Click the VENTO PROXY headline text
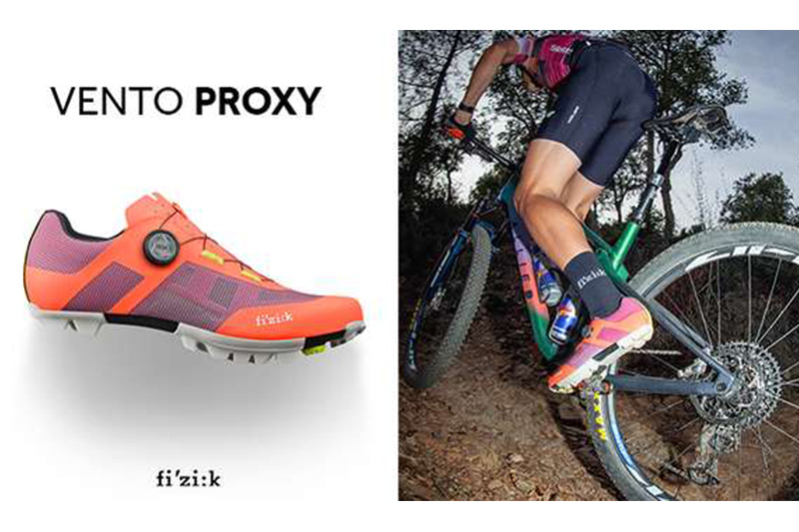This screenshot has width=799, height=532. (186, 101)
